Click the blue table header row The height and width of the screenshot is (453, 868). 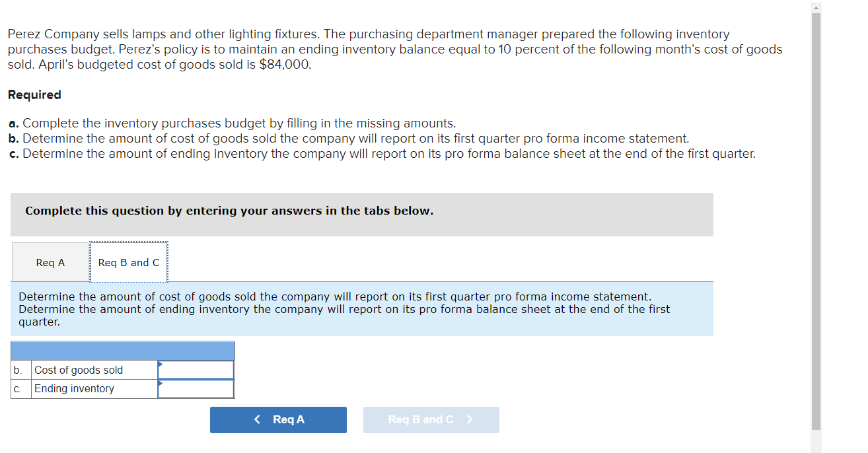point(123,351)
